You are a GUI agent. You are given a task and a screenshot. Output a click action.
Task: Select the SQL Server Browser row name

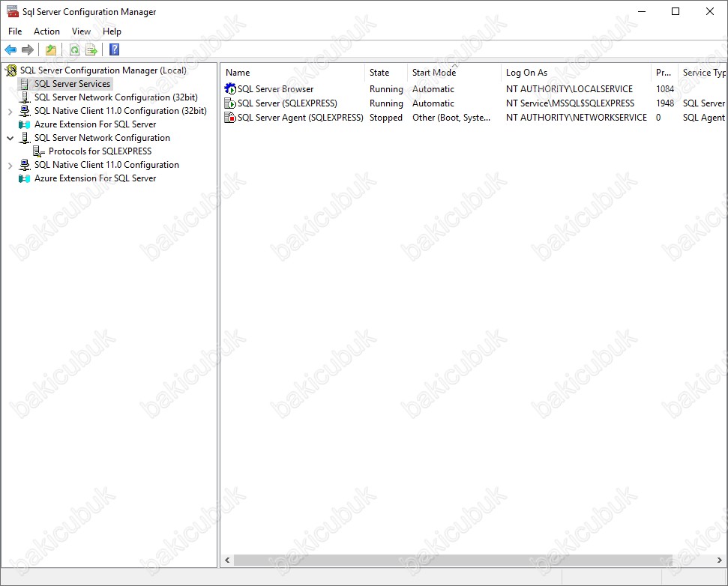pos(276,88)
